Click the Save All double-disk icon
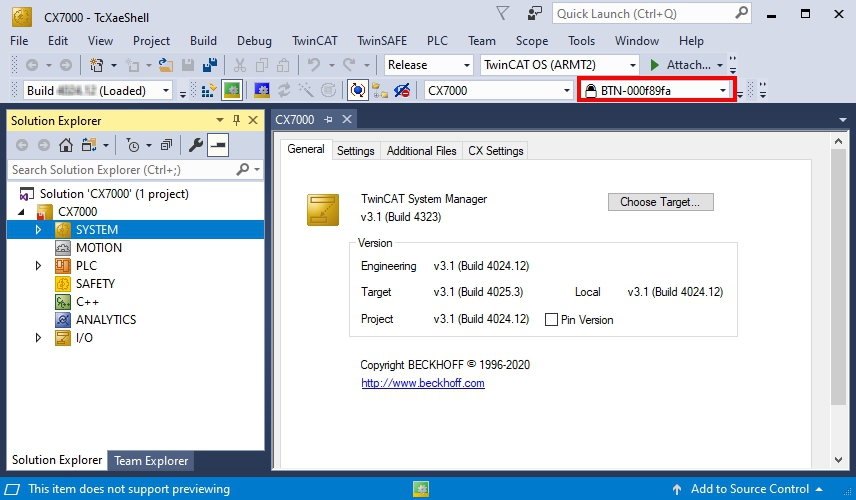856x500 pixels. (210, 65)
